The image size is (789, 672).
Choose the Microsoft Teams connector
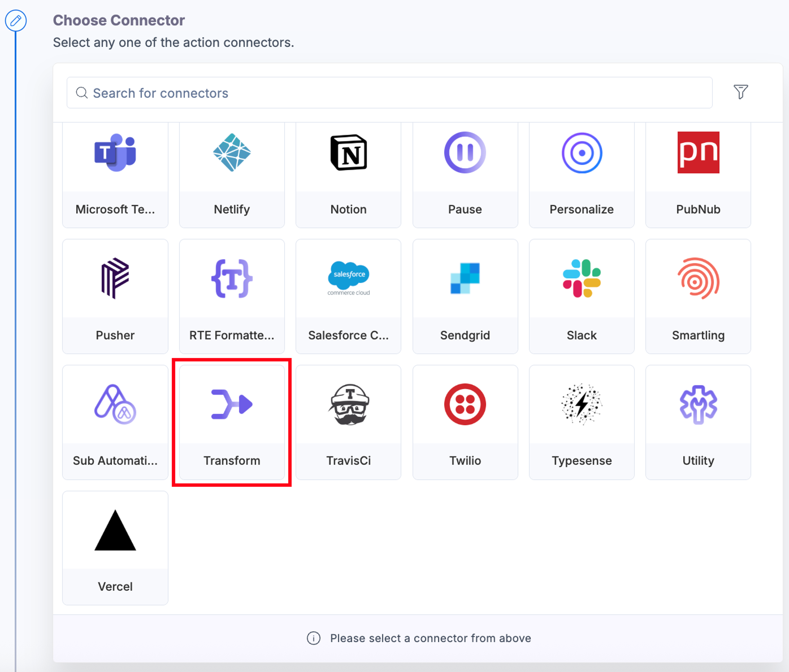[115, 175]
